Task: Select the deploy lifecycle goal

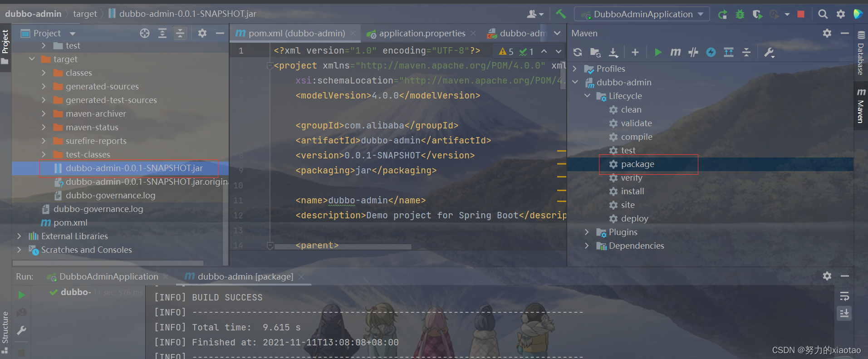Action: point(634,218)
